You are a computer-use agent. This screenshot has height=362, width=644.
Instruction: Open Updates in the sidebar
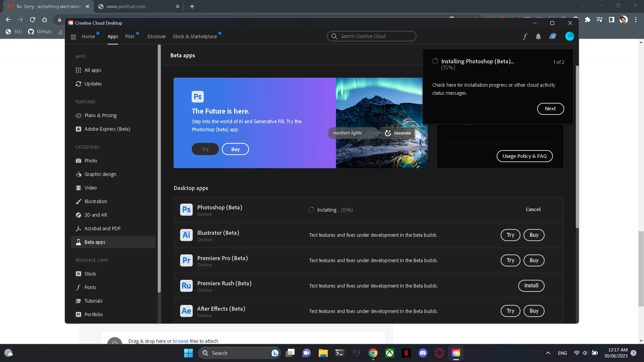coord(93,84)
